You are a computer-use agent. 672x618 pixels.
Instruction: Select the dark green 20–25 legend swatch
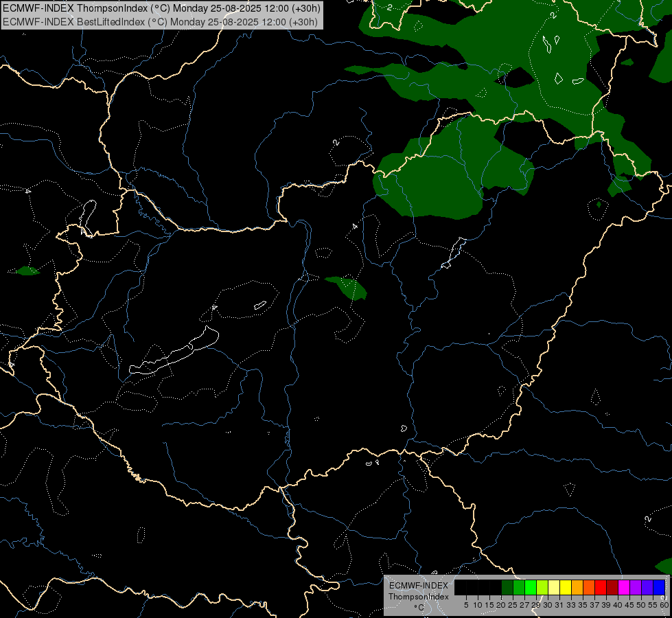pyautogui.click(x=507, y=587)
